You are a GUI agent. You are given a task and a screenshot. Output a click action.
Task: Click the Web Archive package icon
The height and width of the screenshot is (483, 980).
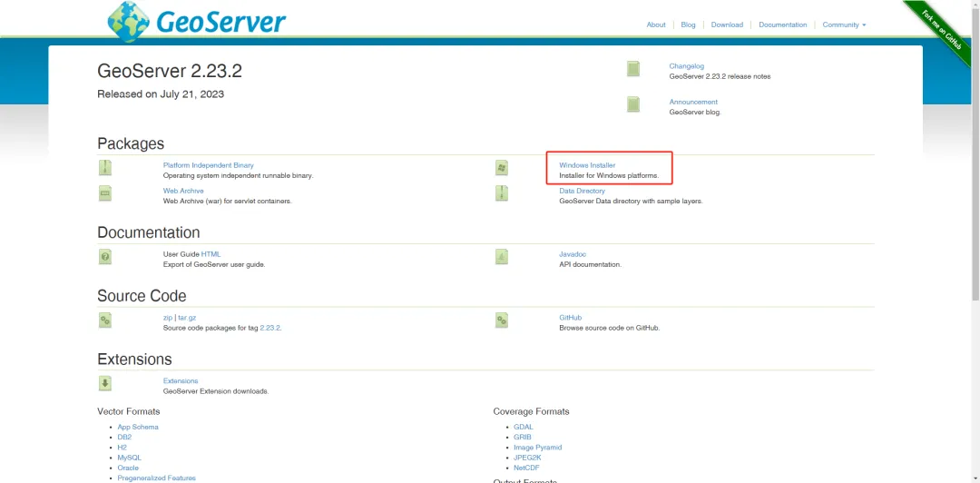[x=105, y=193]
